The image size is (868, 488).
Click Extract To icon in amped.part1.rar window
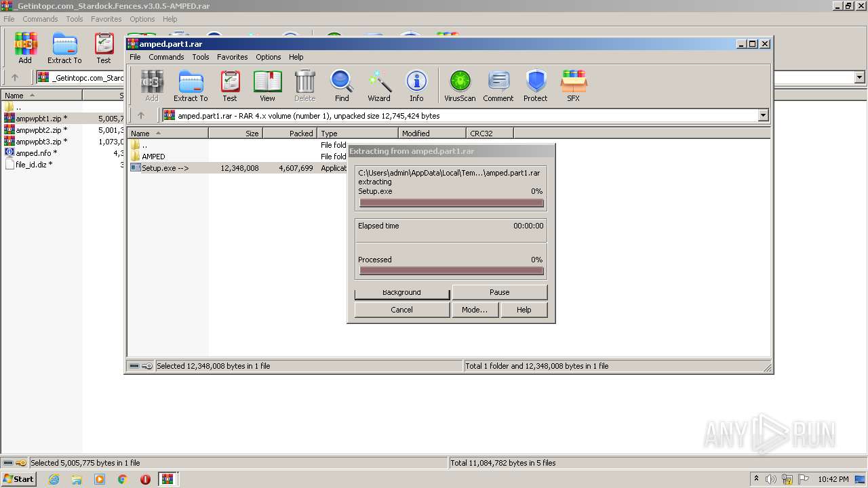point(191,86)
